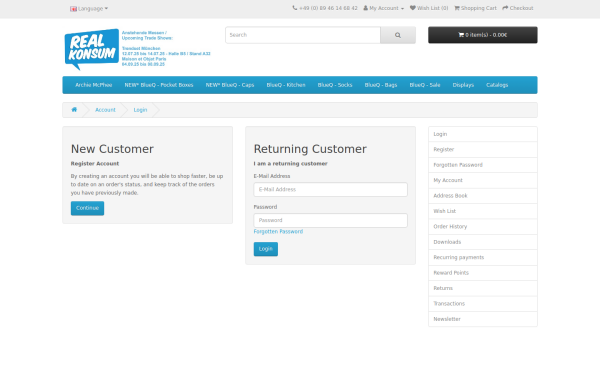Click the phone number icon
600x375 pixels.
click(295, 8)
